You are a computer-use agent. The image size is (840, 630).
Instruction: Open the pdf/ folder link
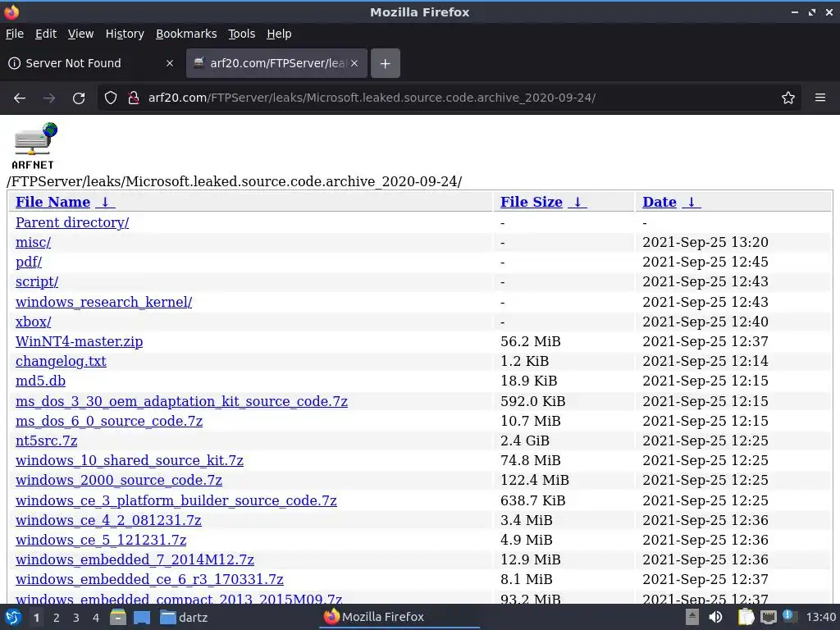pos(29,262)
